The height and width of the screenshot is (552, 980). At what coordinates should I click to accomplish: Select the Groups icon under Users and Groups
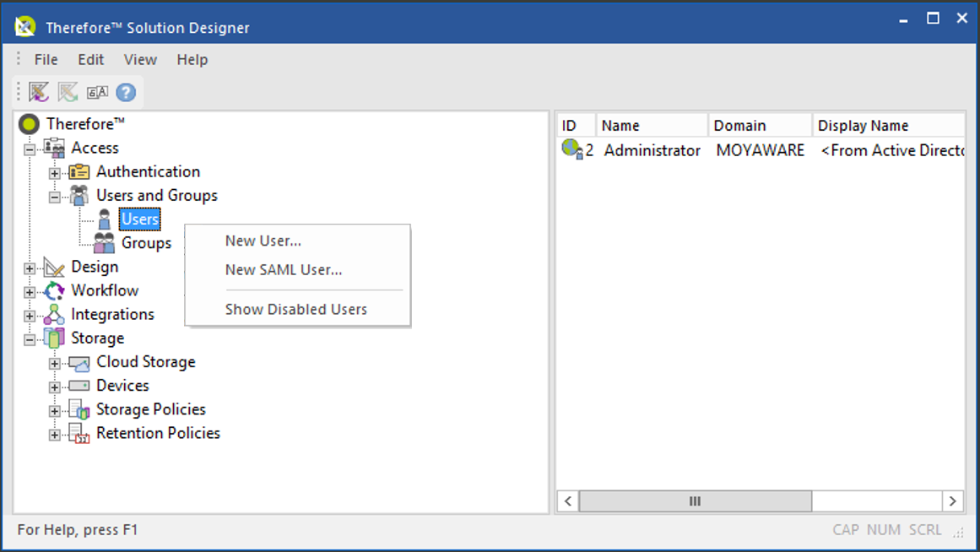point(105,242)
